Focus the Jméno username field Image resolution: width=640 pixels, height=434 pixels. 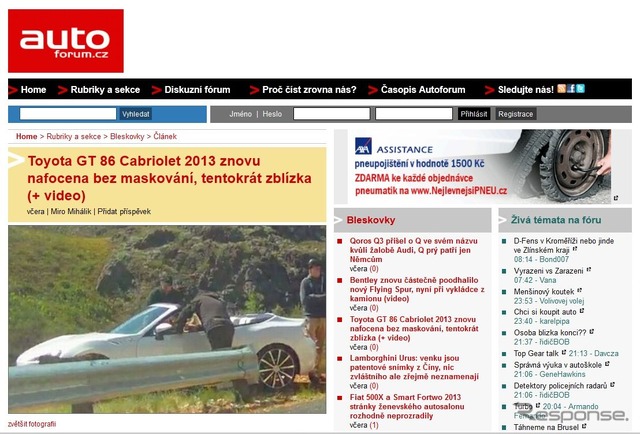(x=332, y=114)
